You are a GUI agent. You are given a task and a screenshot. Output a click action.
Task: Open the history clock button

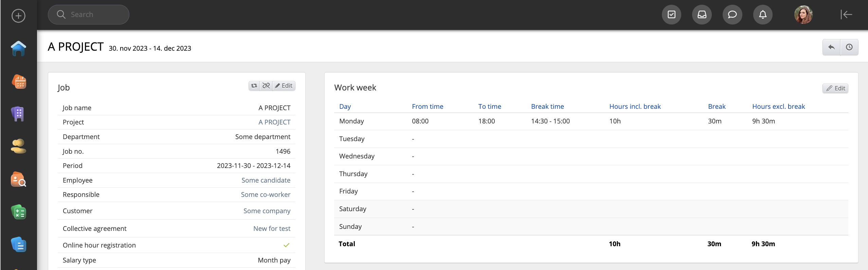pos(849,47)
